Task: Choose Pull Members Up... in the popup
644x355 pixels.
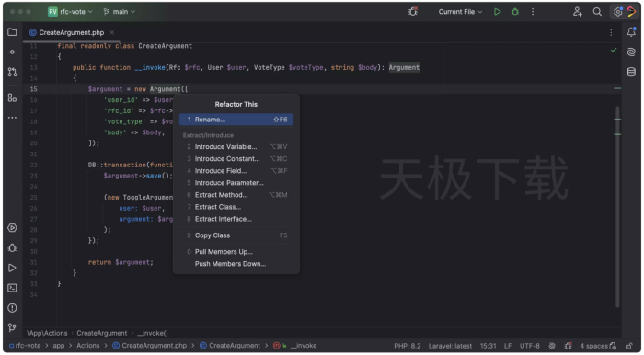Action: coord(236,252)
